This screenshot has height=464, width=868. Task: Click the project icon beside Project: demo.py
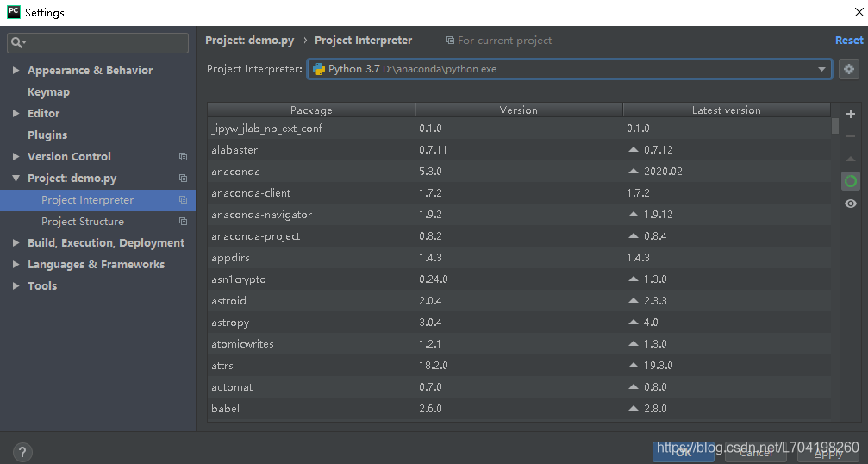(x=184, y=179)
